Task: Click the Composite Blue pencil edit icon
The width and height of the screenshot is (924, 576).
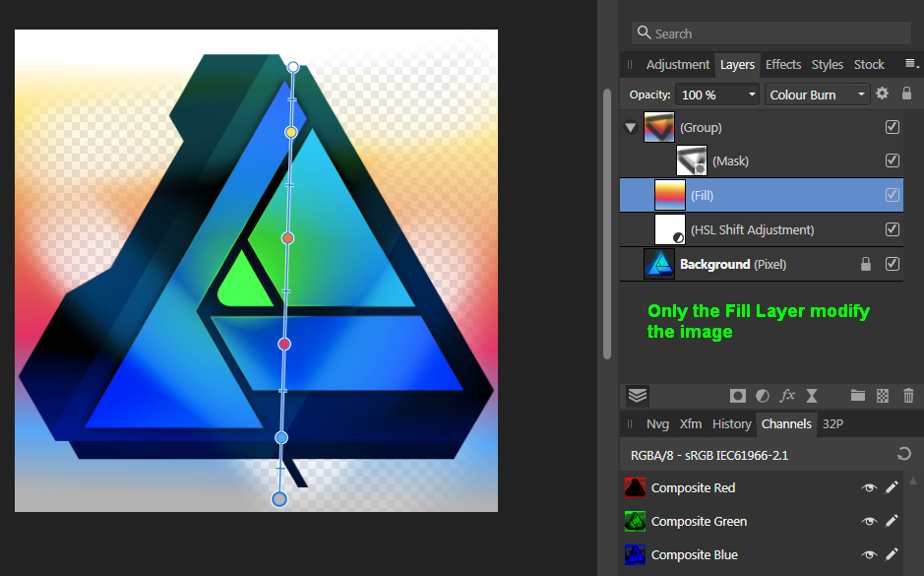Action: point(892,554)
